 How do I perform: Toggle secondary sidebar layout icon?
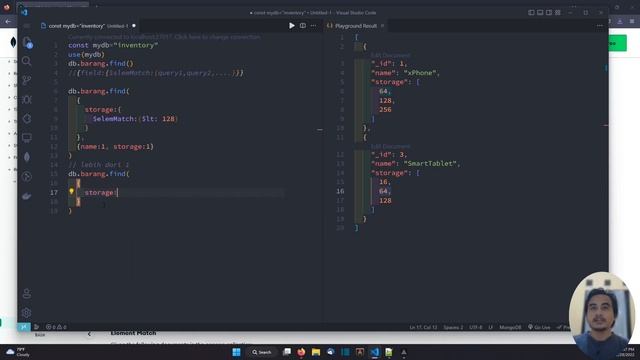click(x=549, y=13)
